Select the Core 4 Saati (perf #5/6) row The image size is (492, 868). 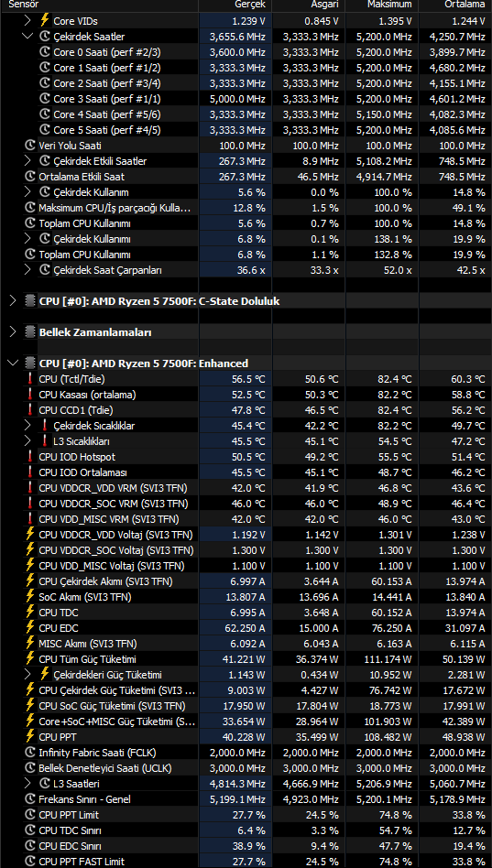click(246, 114)
